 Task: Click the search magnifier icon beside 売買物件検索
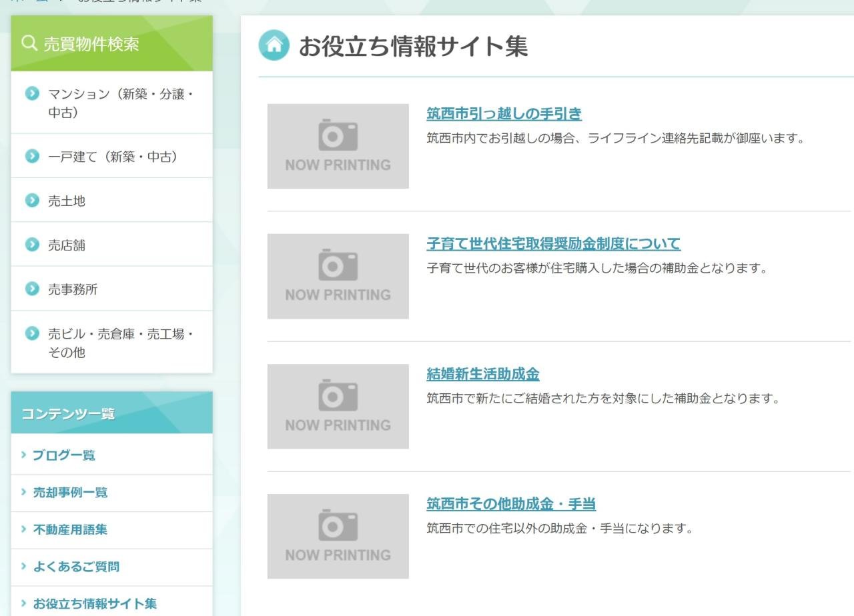coord(29,44)
